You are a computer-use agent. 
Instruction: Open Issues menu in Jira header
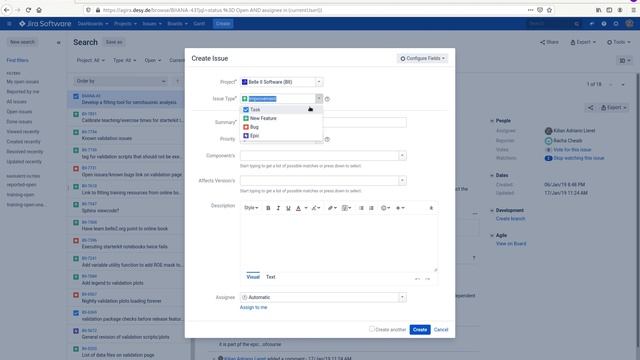tap(152, 24)
